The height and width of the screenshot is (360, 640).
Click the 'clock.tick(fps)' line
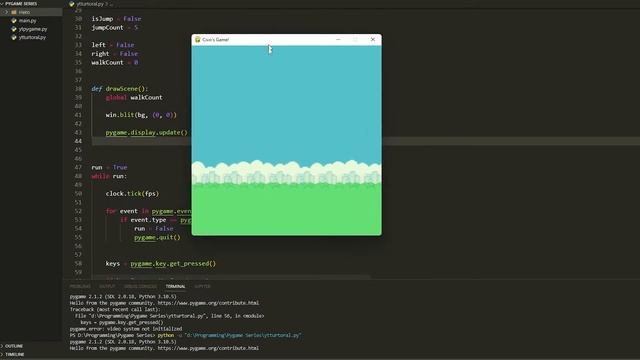(x=132, y=193)
